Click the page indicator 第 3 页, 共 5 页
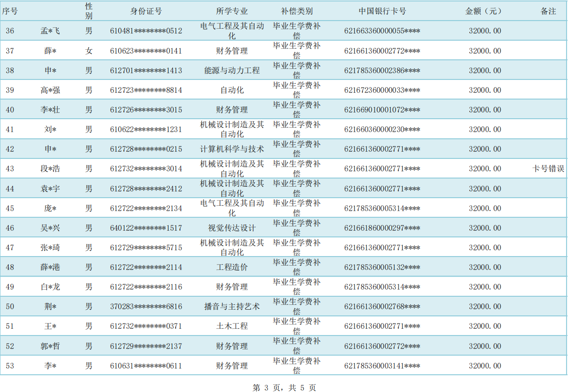The width and height of the screenshot is (568, 392). coord(284,388)
